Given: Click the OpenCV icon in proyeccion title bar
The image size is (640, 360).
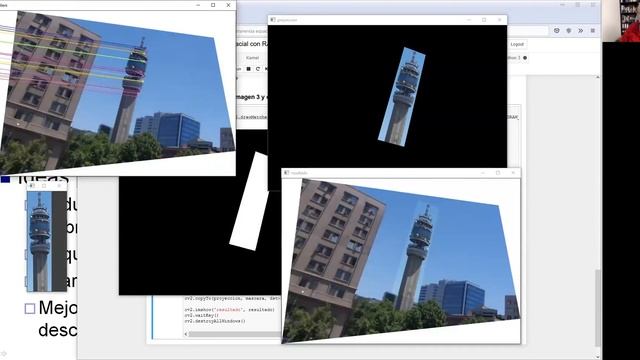Looking at the screenshot, I should pos(273,20).
